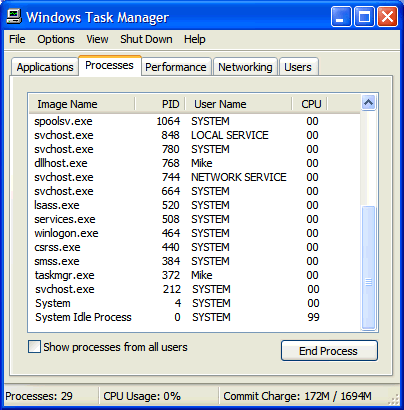Open the Options menu

click(x=56, y=39)
